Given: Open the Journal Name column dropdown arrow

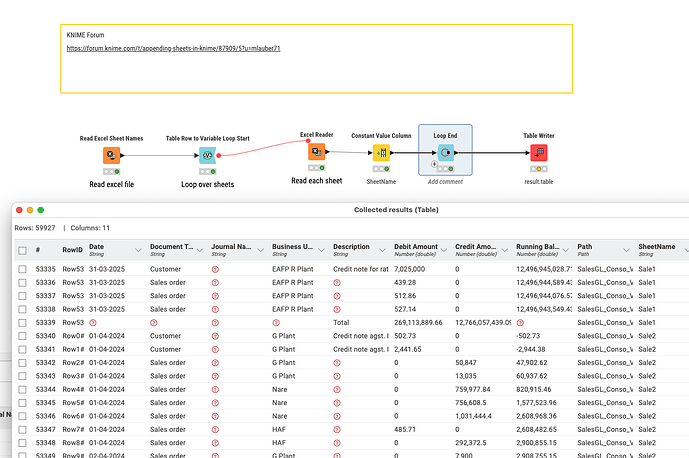Looking at the screenshot, I should click(260, 250).
